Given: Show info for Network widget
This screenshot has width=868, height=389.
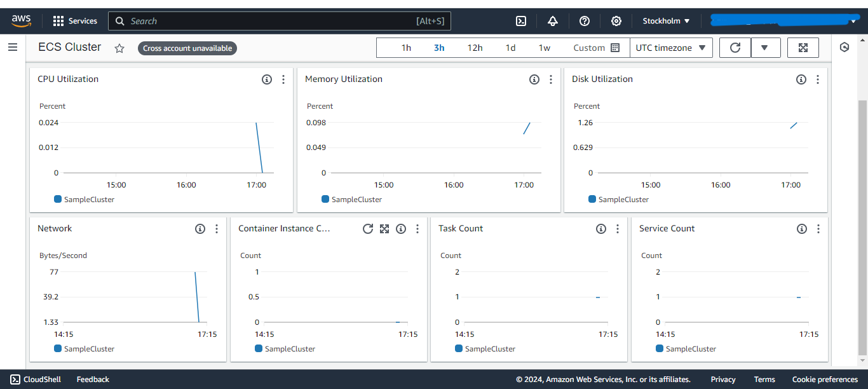Looking at the screenshot, I should 200,229.
